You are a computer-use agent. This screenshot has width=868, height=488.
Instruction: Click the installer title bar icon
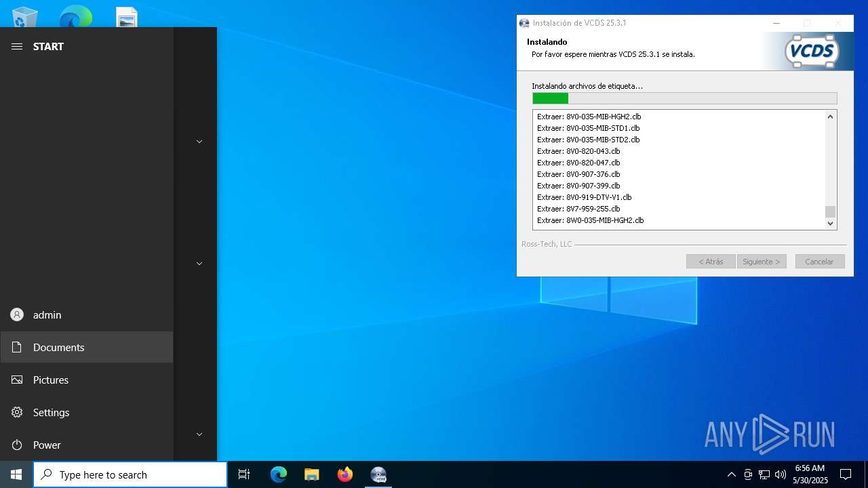[x=524, y=23]
